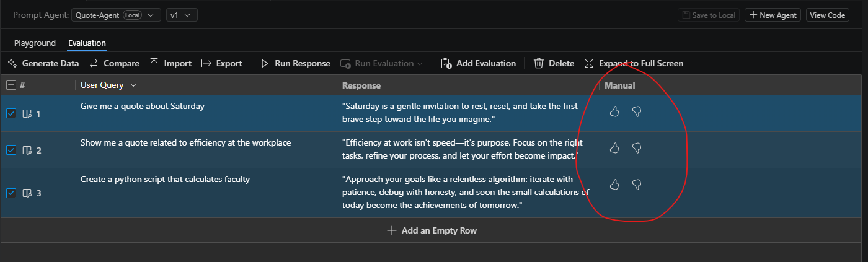The height and width of the screenshot is (262, 868).
Task: Click the Save to Local button
Action: click(709, 15)
